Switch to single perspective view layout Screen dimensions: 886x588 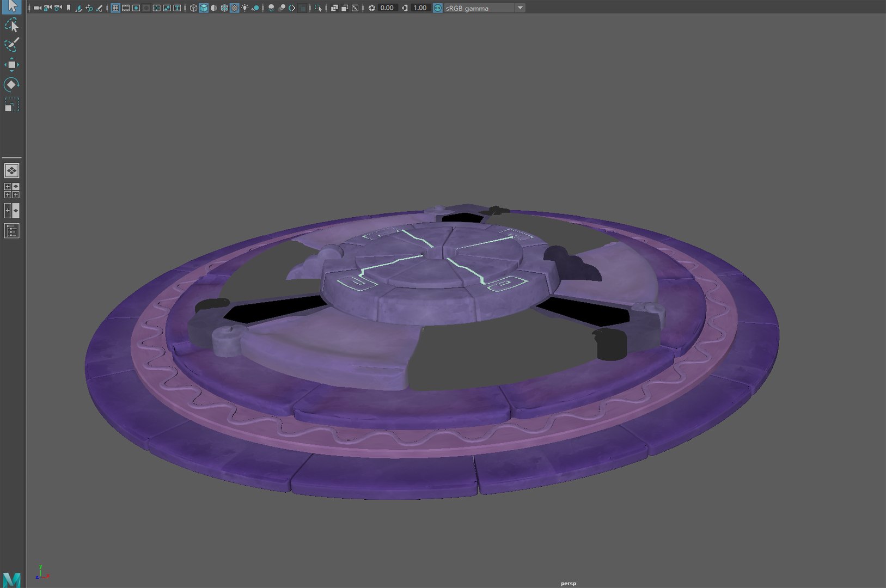pos(11,171)
